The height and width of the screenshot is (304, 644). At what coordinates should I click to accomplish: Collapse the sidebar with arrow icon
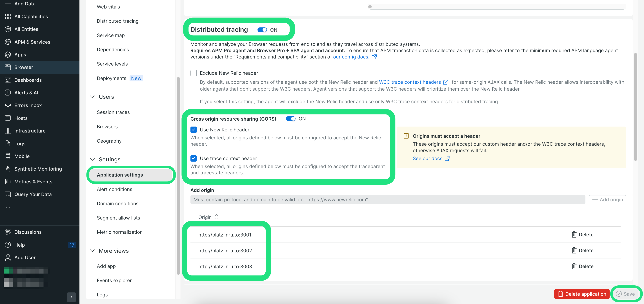[x=71, y=297]
